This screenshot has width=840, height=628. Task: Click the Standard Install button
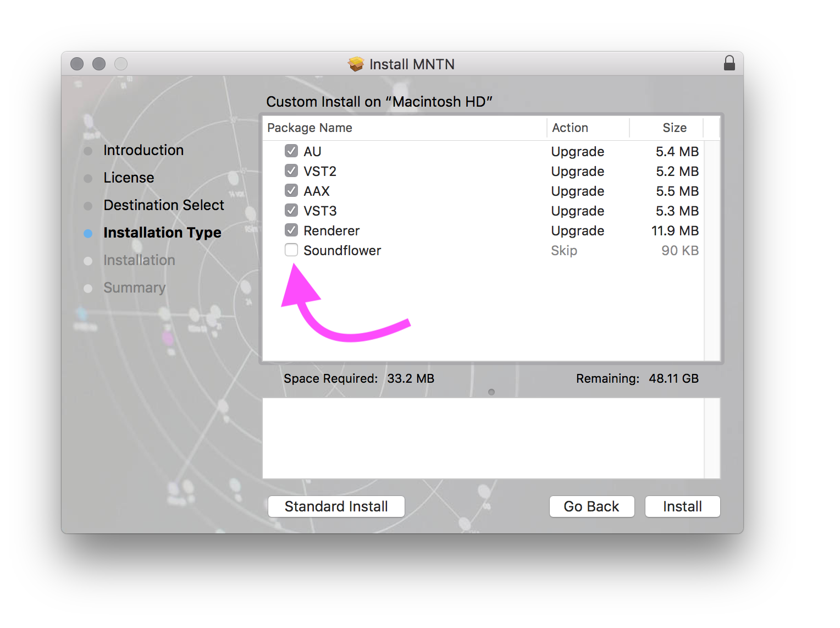click(x=336, y=506)
